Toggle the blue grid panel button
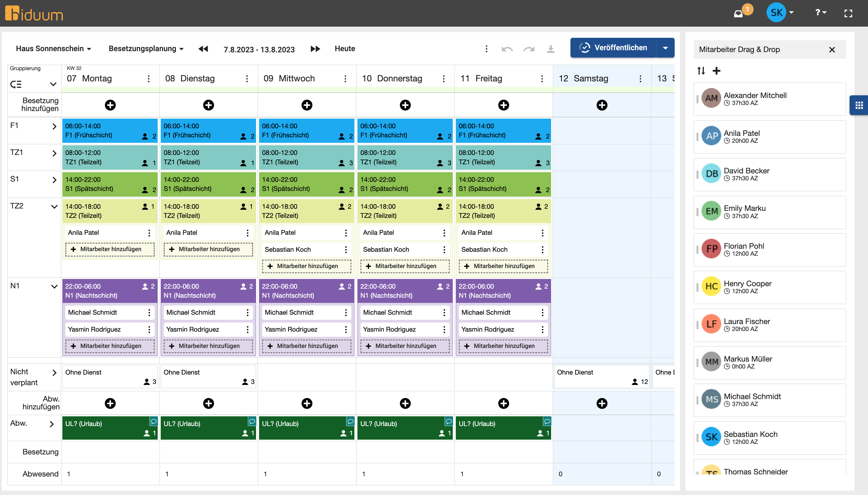The width and height of the screenshot is (868, 495). point(859,105)
